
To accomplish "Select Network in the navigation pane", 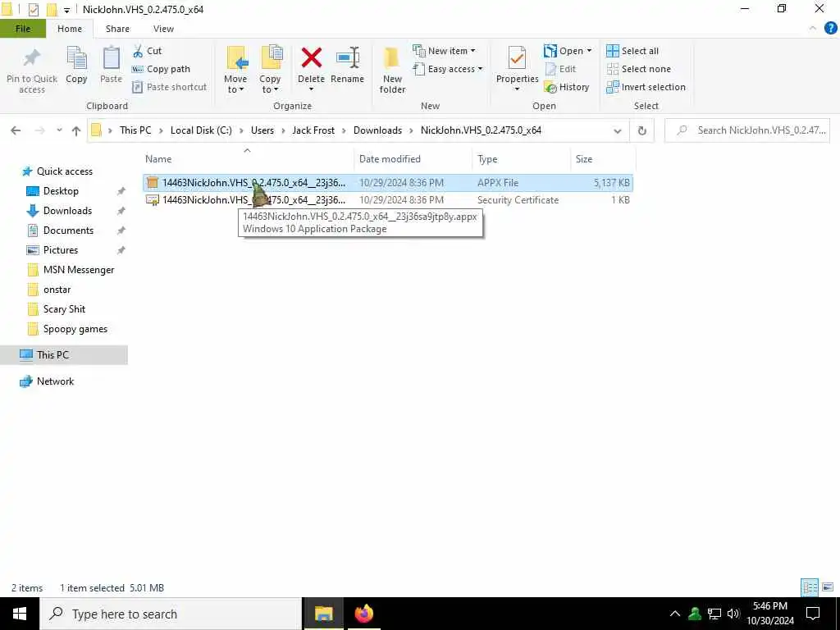I will (x=55, y=381).
